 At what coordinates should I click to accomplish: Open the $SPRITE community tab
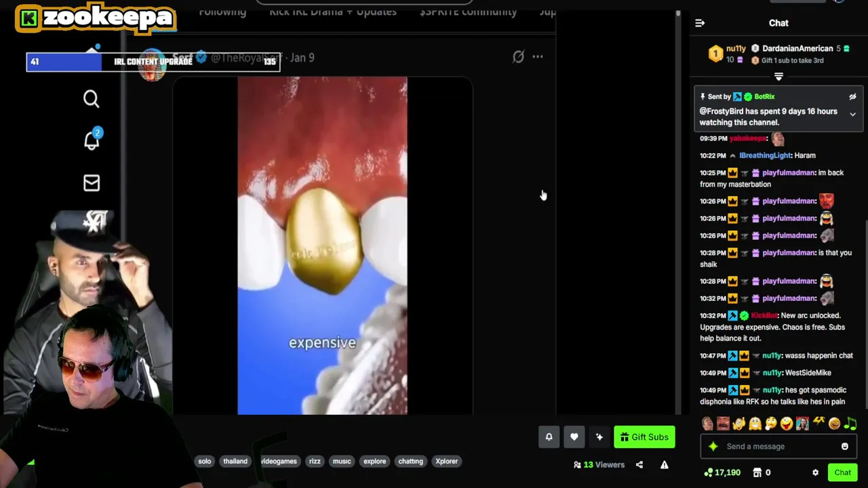[x=468, y=11]
